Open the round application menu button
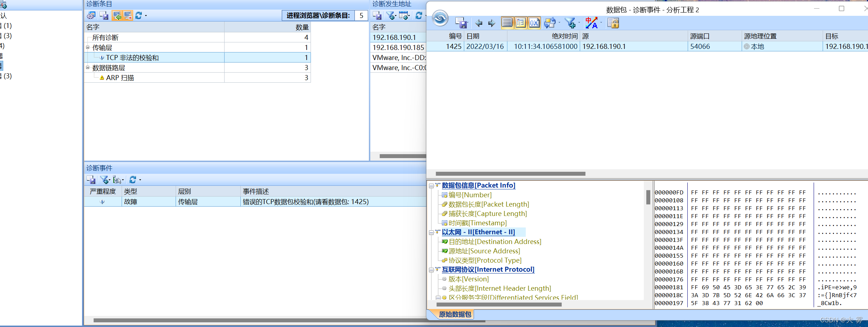The width and height of the screenshot is (868, 327). [x=440, y=18]
